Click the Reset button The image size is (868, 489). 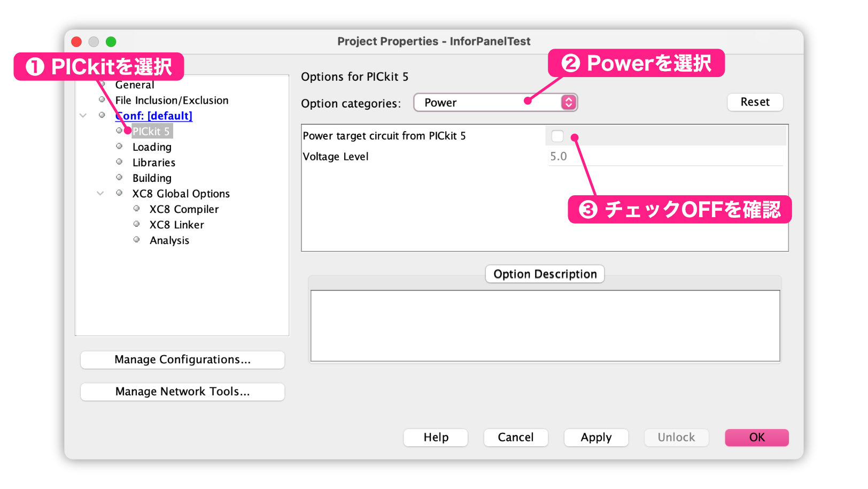(x=755, y=102)
